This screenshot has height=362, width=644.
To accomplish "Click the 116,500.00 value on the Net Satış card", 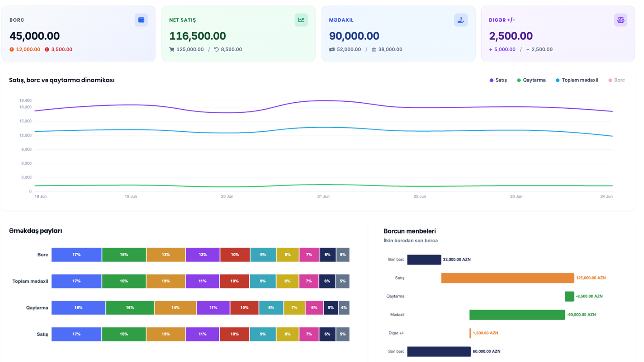I will [197, 36].
